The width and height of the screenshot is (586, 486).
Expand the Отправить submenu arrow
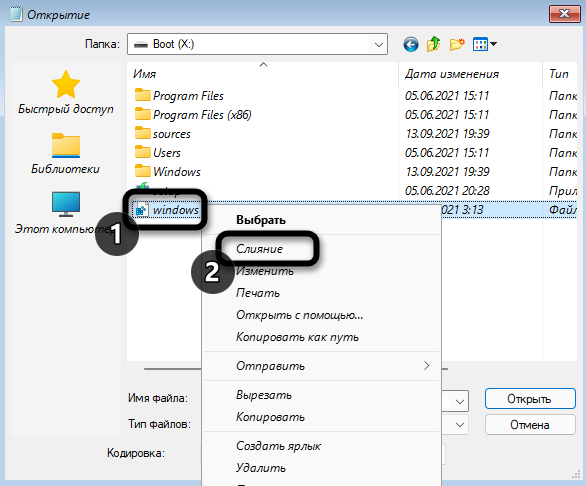[426, 365]
